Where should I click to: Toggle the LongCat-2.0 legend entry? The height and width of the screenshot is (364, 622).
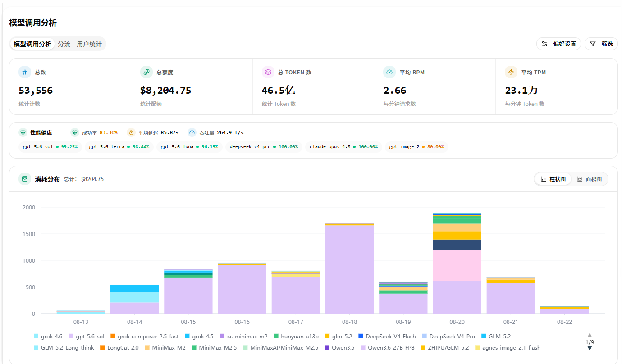click(x=119, y=348)
